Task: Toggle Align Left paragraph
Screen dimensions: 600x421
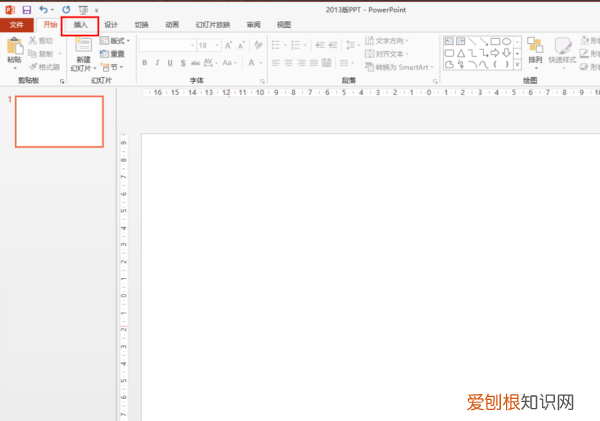Action: point(276,63)
